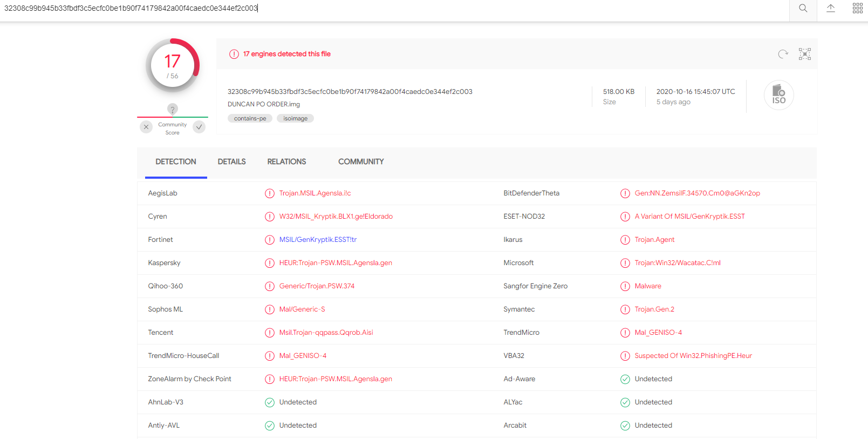Click the Sangfor Engine Zero name

pos(535,286)
